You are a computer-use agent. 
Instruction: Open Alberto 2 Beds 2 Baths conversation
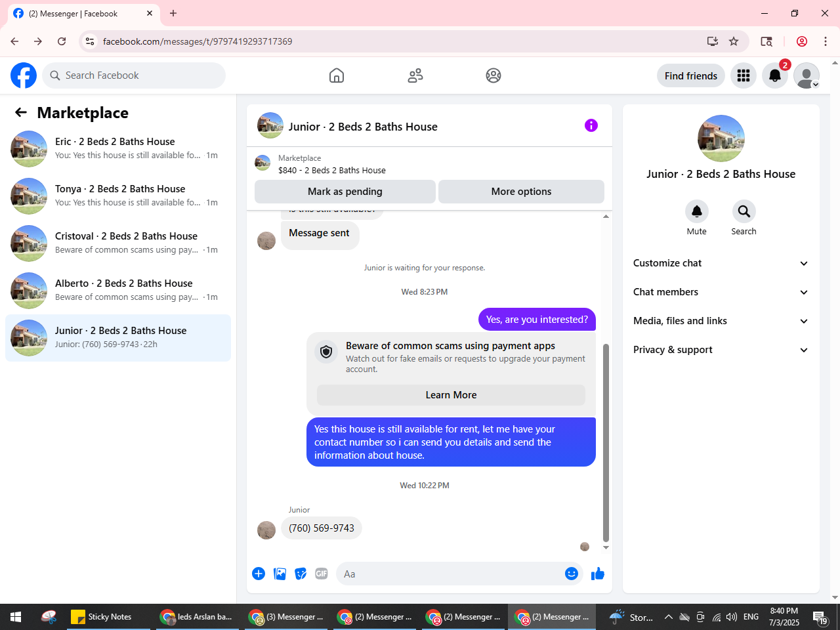[118, 291]
